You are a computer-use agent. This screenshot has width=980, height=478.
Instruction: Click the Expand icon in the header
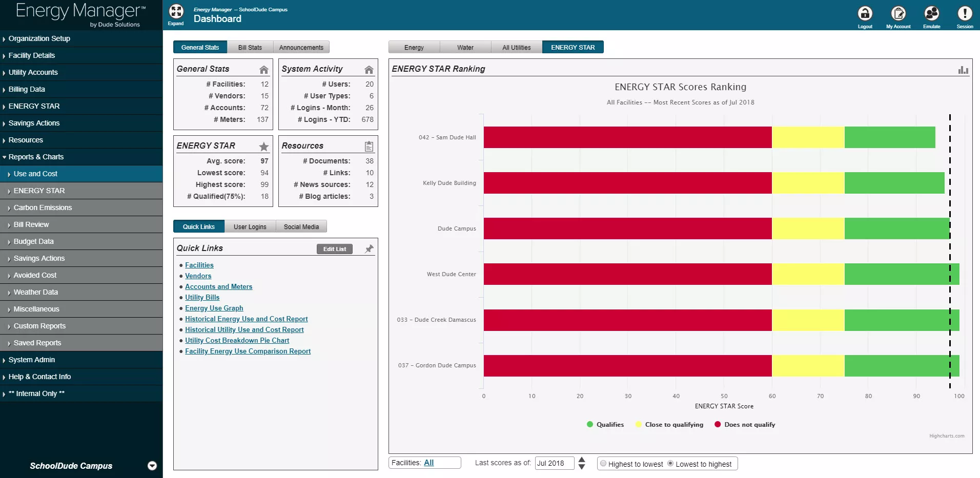tap(176, 12)
